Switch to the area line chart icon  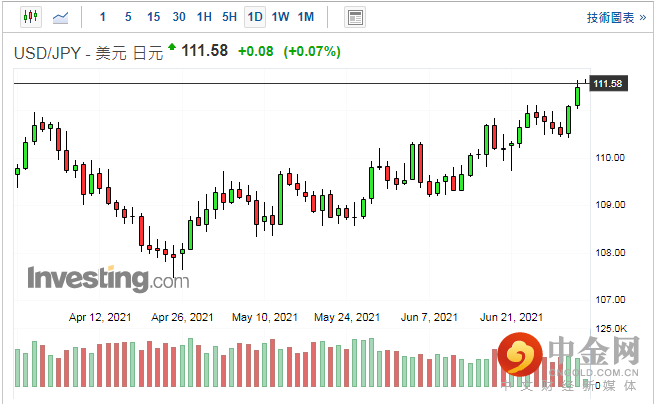coord(60,18)
